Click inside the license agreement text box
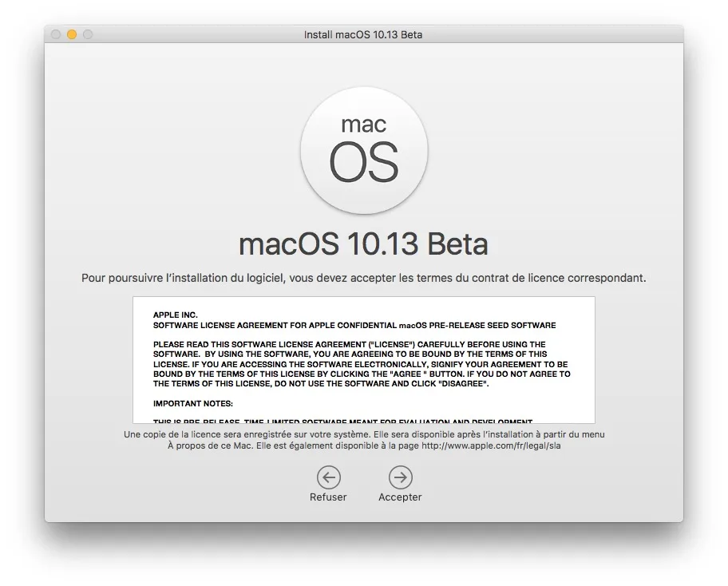 pos(364,360)
